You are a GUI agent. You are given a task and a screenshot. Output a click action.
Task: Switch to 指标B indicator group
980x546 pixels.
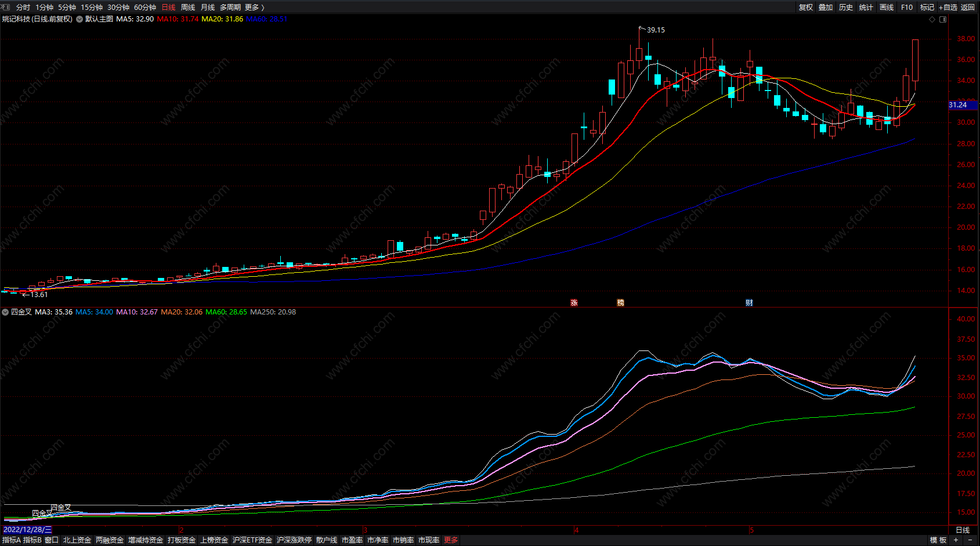32,540
